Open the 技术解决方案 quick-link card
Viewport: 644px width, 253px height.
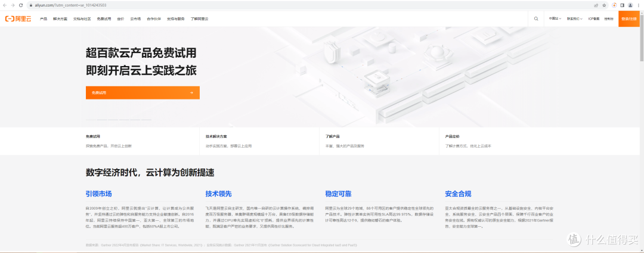259,141
